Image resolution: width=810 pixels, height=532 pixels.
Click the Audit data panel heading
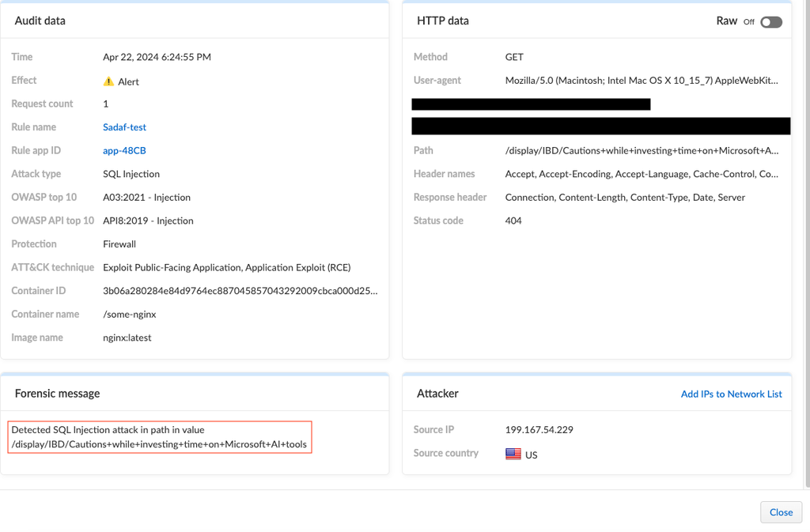[40, 21]
